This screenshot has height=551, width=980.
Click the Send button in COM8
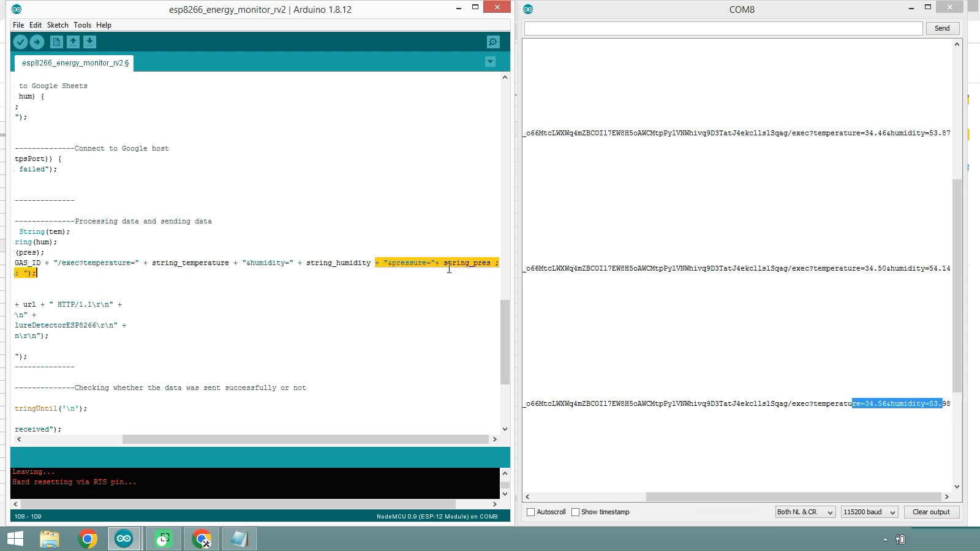[x=942, y=28]
